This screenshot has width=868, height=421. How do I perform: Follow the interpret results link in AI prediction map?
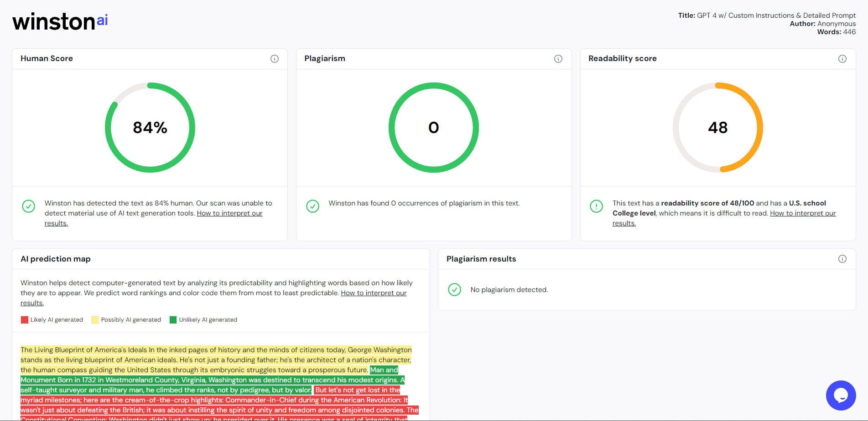point(373,293)
